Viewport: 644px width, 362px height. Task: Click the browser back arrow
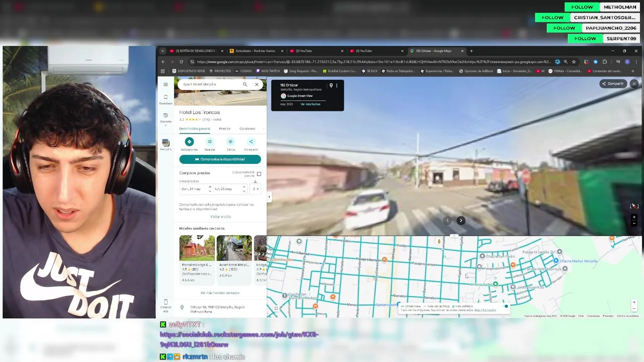point(163,62)
